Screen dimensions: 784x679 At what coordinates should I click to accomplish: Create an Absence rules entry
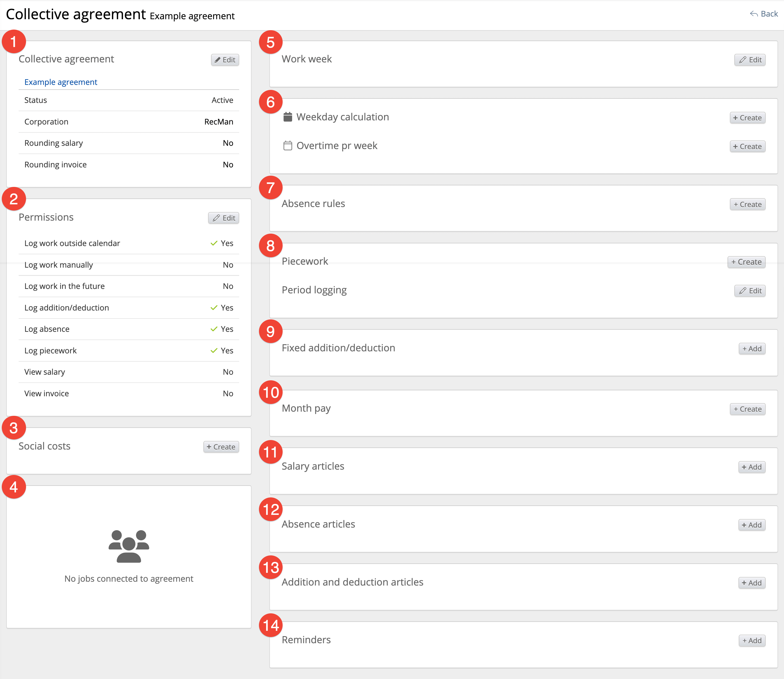click(x=747, y=205)
